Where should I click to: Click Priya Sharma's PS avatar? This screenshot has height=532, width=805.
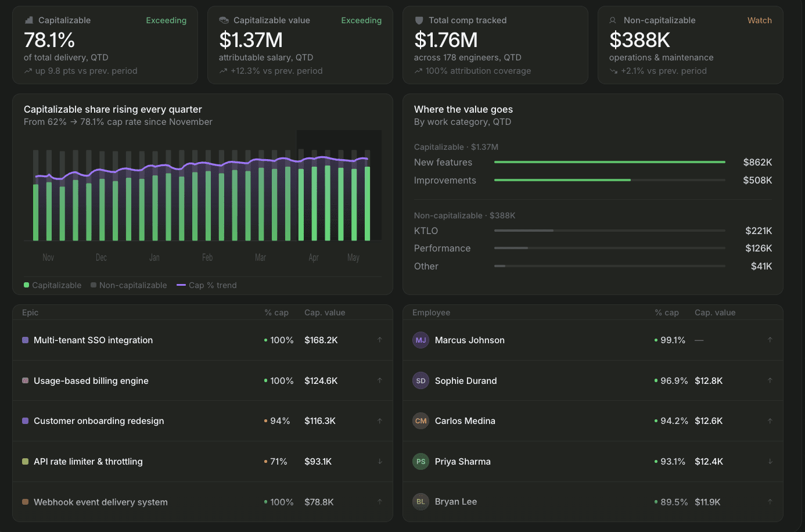point(421,462)
